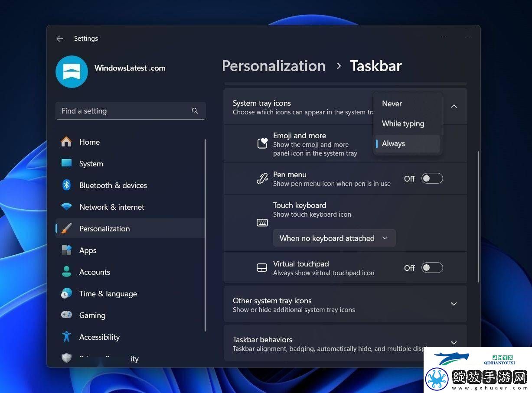Turn on the Pen menu toggle

[432, 179]
